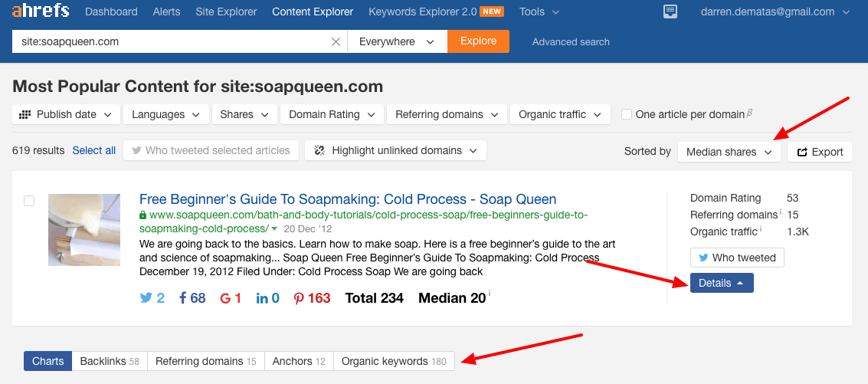This screenshot has width=868, height=384.
Task: Open Alerts in the top nav
Action: [x=166, y=11]
